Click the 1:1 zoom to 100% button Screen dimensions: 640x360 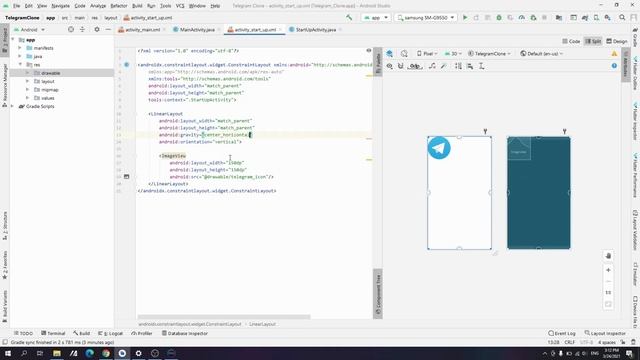[x=608, y=293]
